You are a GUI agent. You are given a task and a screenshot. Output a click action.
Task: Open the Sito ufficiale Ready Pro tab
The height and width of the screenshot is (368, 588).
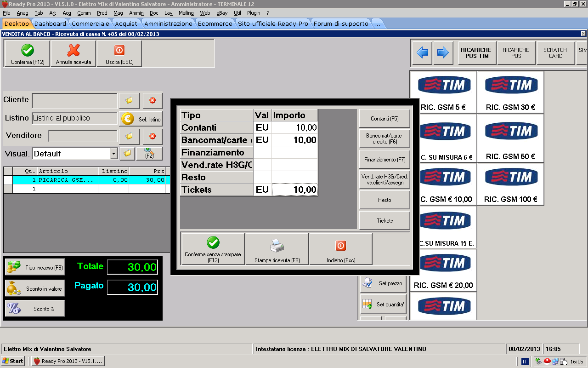coord(273,23)
